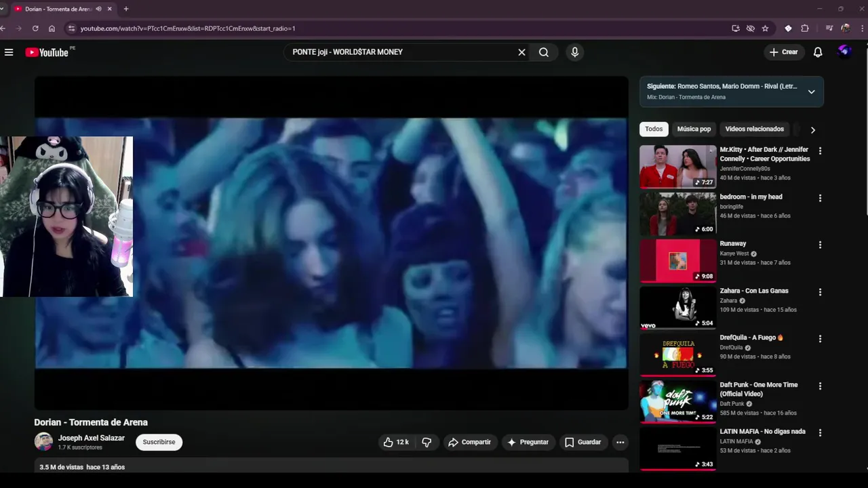The image size is (868, 488).
Task: Open Mr.Kitty After Dark video thumbnail
Action: [677, 166]
